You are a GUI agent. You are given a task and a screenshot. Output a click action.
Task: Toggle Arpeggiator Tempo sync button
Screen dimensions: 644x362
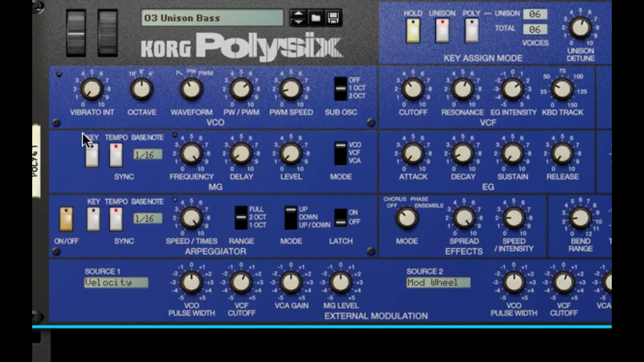[116, 219]
